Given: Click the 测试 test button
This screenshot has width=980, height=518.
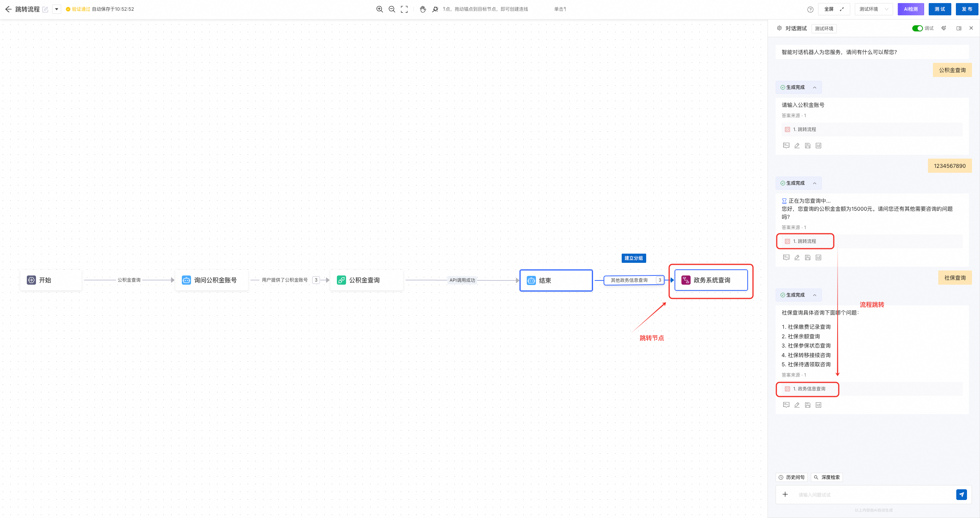Looking at the screenshot, I should point(940,9).
